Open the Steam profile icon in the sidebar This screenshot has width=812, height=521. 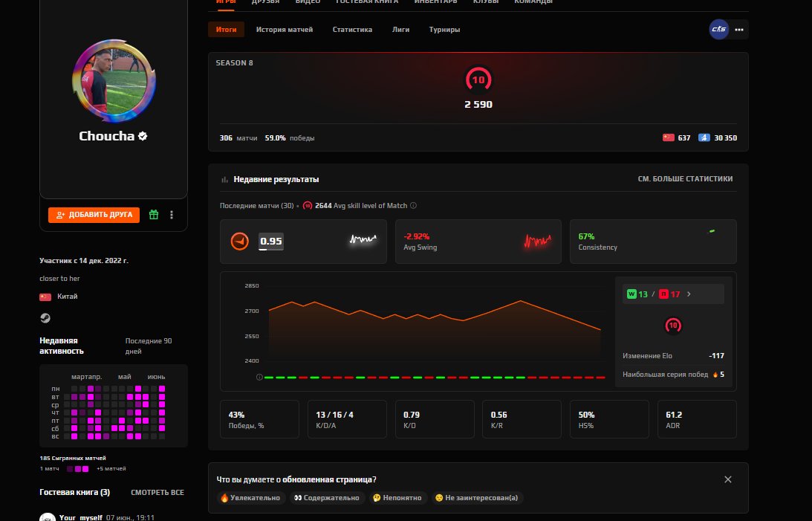click(45, 318)
